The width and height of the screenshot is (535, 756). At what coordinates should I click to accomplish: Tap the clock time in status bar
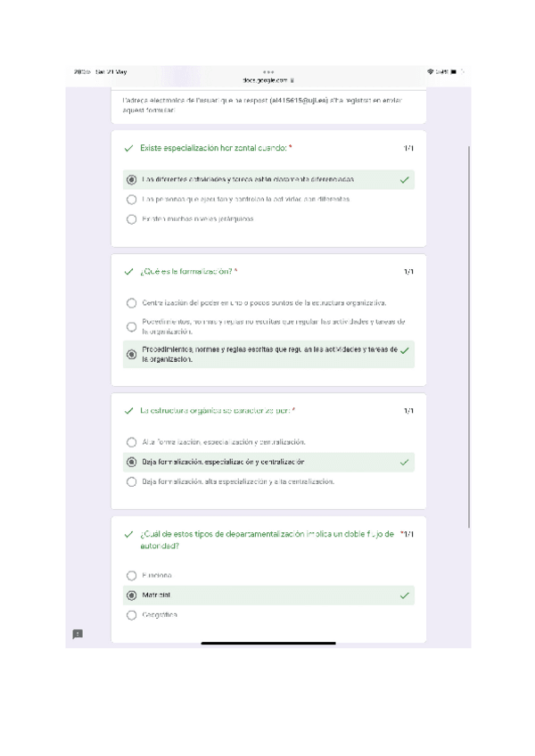pos(81,71)
